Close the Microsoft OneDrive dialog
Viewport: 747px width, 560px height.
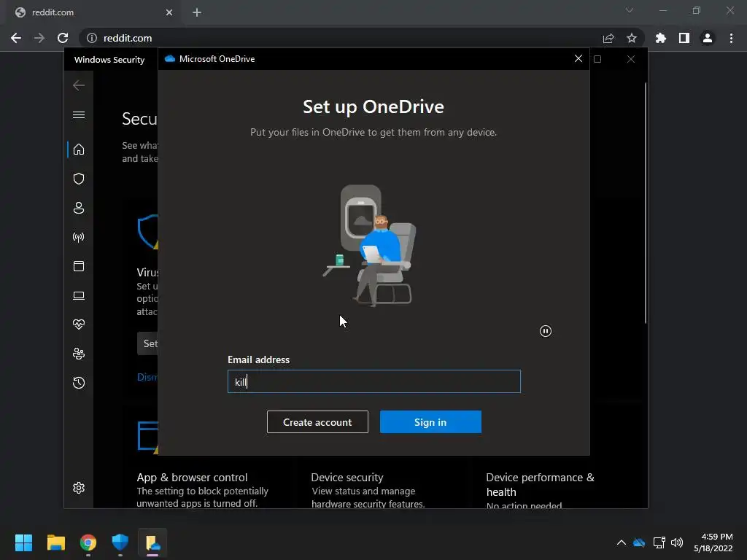[x=578, y=58]
